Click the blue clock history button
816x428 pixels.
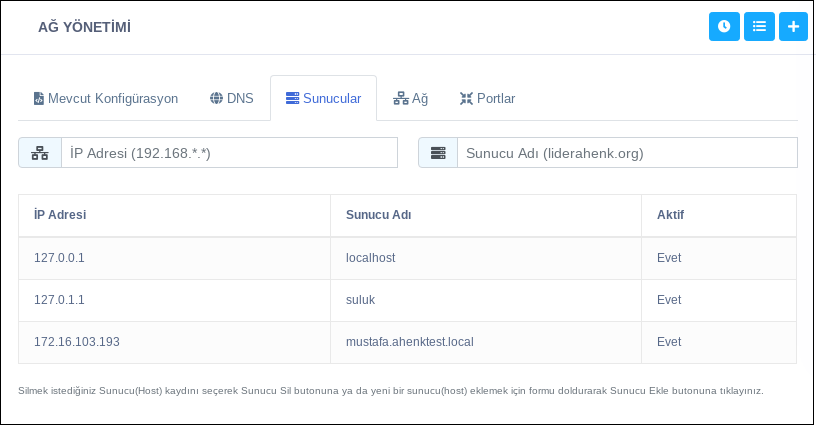(724, 27)
